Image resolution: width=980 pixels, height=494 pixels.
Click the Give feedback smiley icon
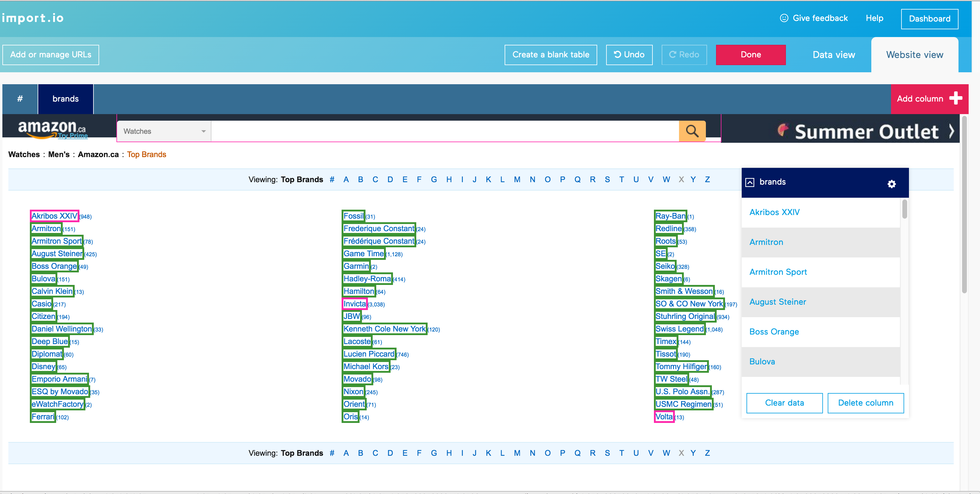pyautogui.click(x=784, y=18)
